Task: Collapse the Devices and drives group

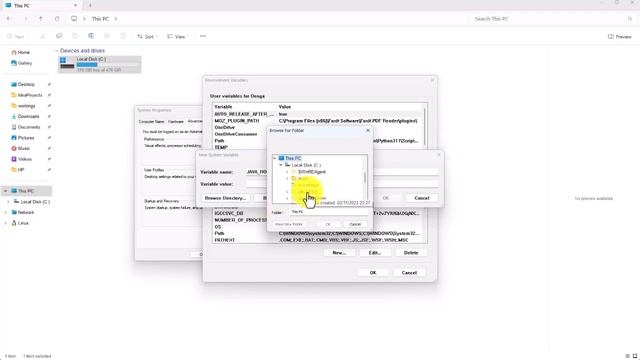Action: 57,51
